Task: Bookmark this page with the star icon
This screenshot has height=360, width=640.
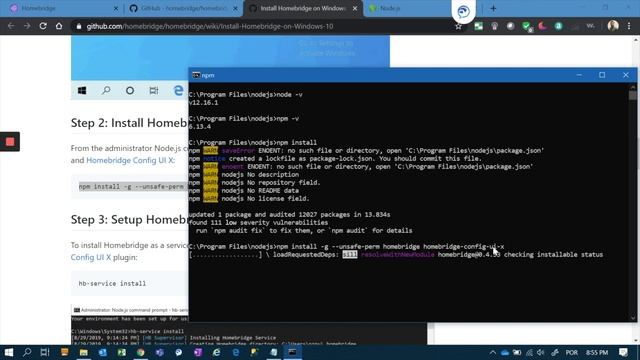Action: (458, 27)
